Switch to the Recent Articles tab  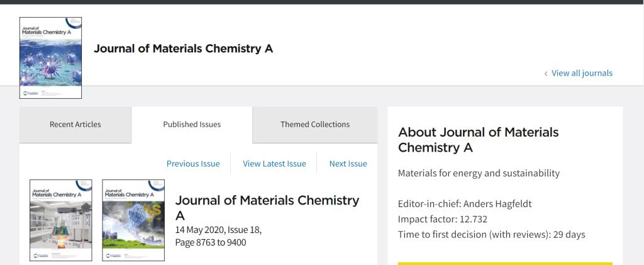[75, 125]
